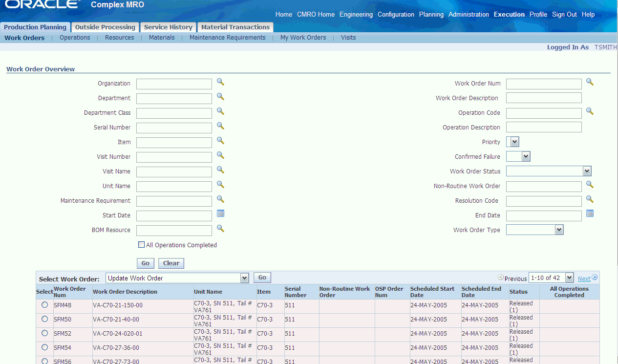Open the Visit Name search lookup icon

tap(220, 170)
